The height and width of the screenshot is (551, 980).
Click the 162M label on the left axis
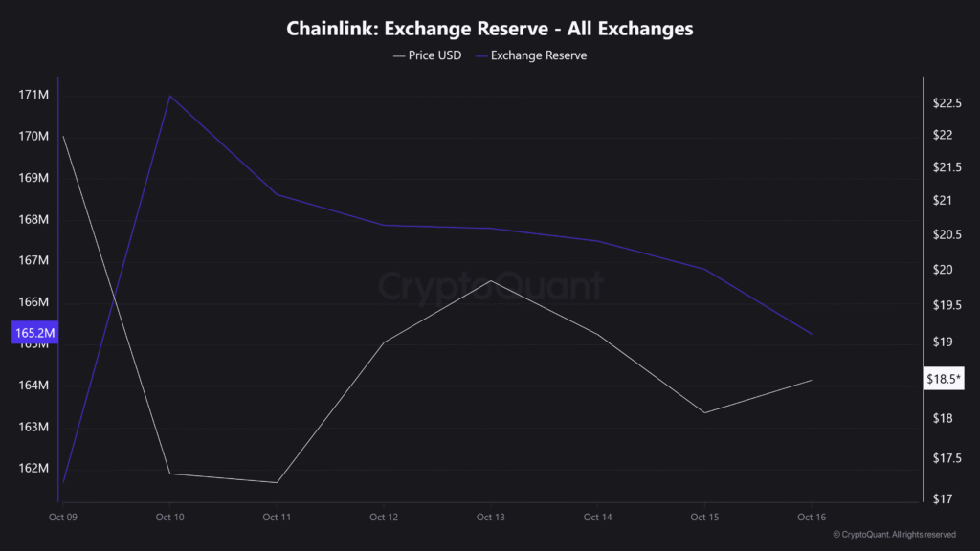33,468
